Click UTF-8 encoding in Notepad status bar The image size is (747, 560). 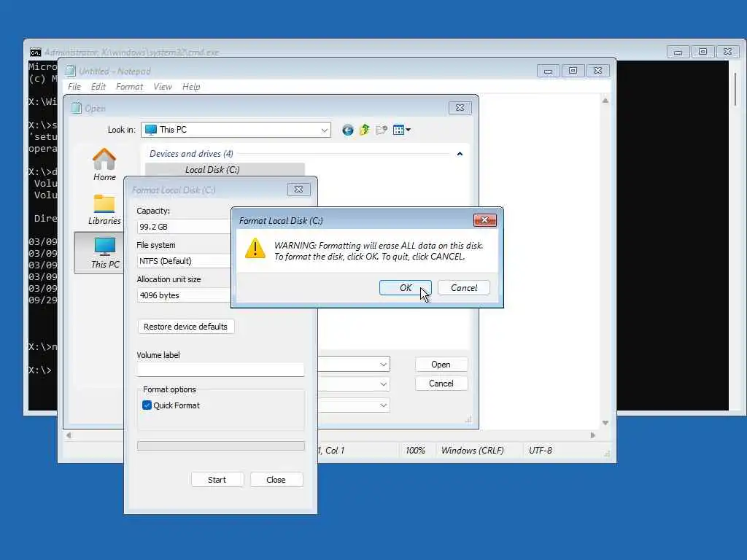[541, 451]
